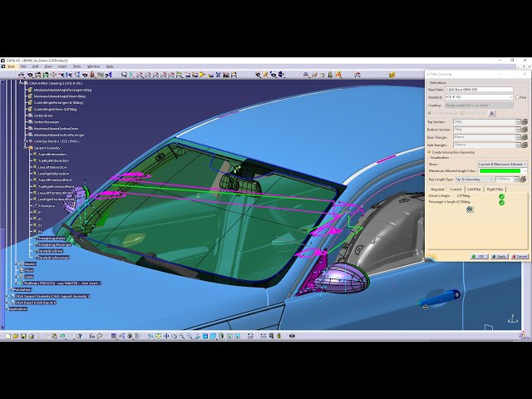Select the SectionDriver tree item
The width and height of the screenshot is (532, 399).
pyautogui.click(x=43, y=116)
